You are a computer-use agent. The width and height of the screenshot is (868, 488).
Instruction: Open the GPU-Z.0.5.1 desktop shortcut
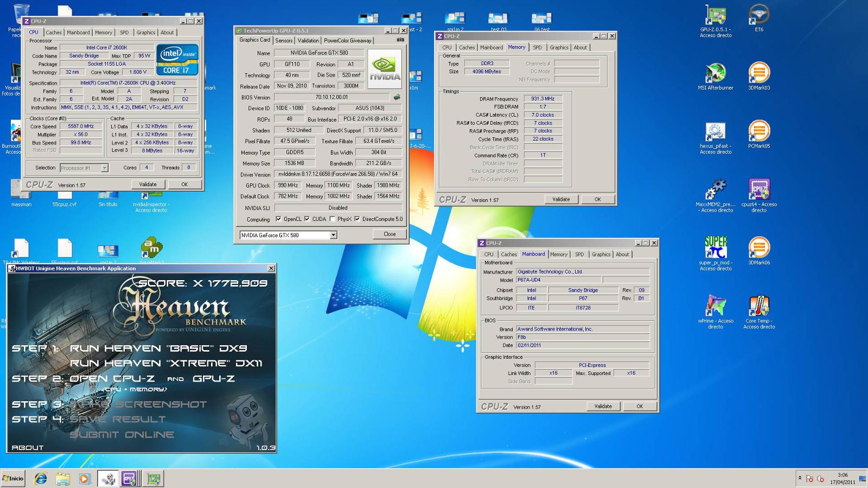click(x=716, y=21)
